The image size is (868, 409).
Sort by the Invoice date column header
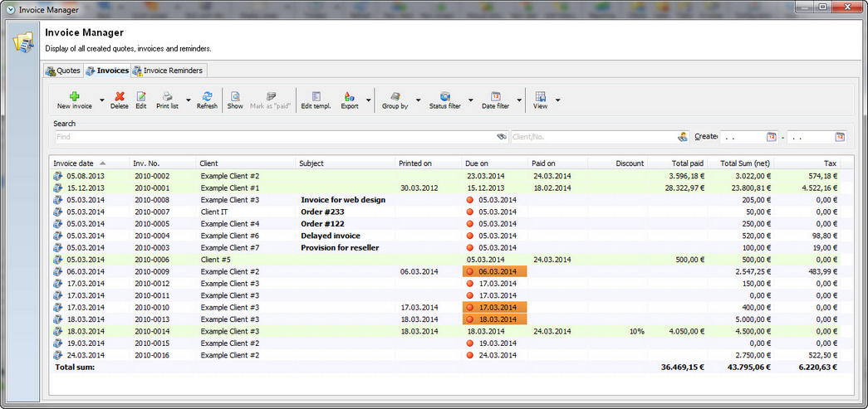(89, 163)
